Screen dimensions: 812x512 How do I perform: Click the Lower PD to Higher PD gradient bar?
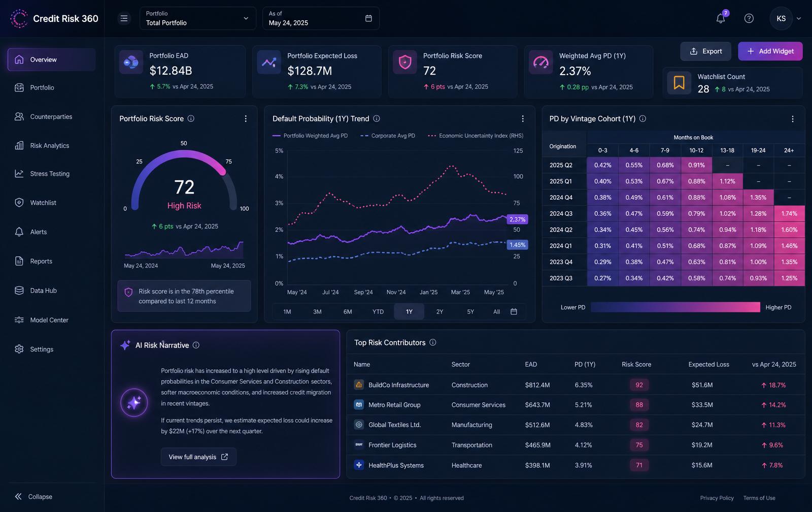675,307
